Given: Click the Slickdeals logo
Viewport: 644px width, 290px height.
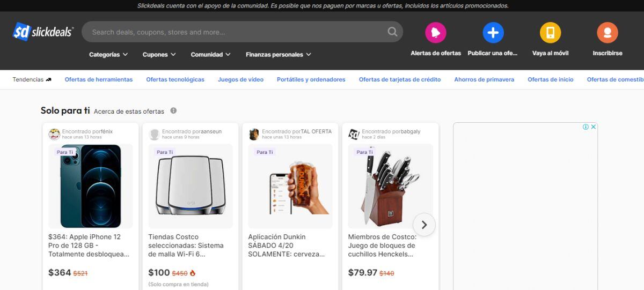Looking at the screenshot, I should click(x=43, y=32).
